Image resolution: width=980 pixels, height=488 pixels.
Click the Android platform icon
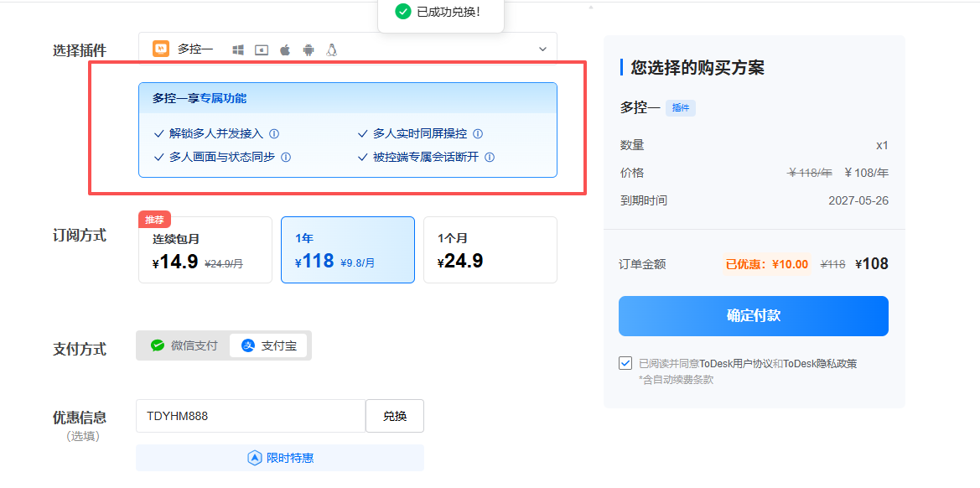point(309,50)
